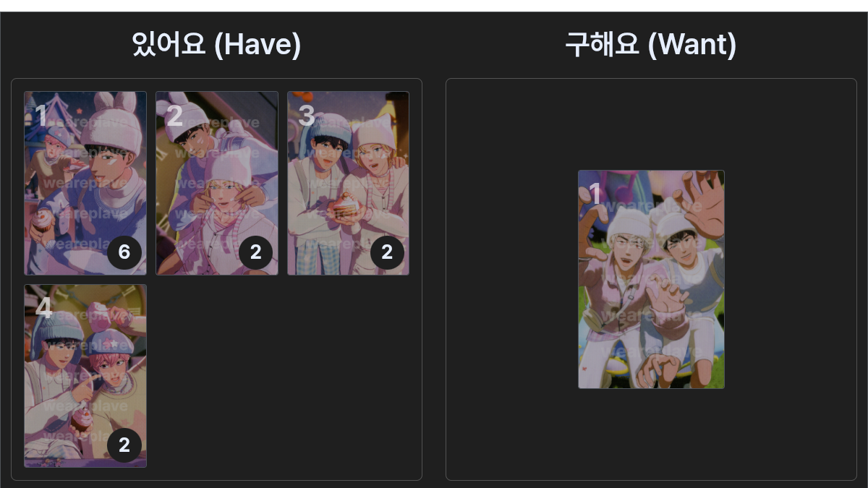Click the quantity badge 6 on Have card 1

[x=124, y=252]
